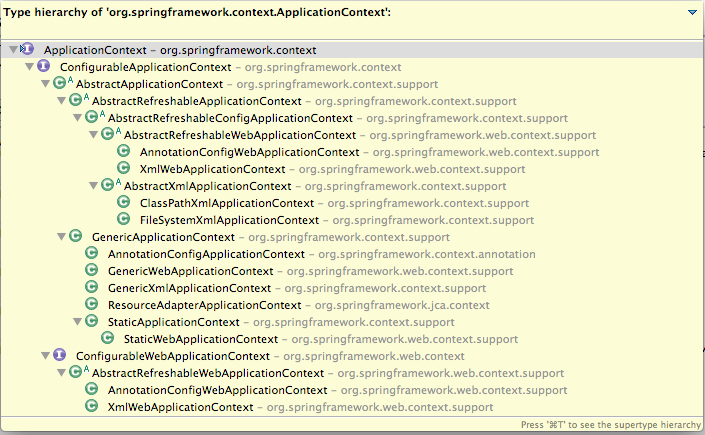The height and width of the screenshot is (435, 705).
Task: Click the ConfigurableWebApplicationContext interface icon
Action: [x=59, y=355]
